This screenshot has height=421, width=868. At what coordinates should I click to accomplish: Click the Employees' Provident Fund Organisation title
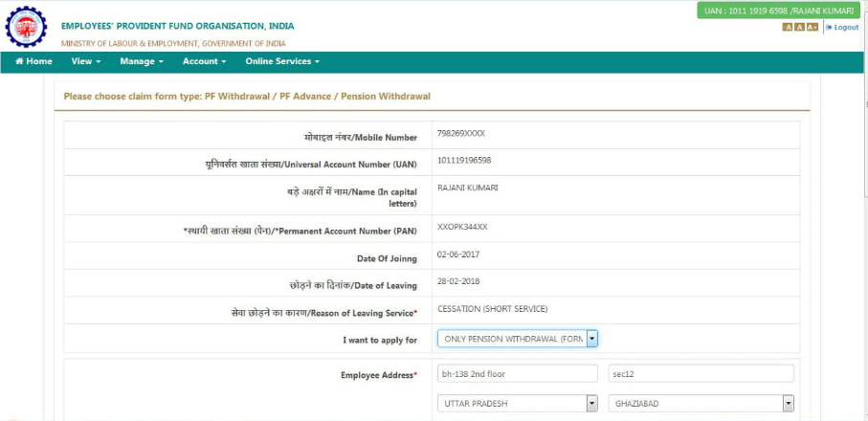coord(178,26)
